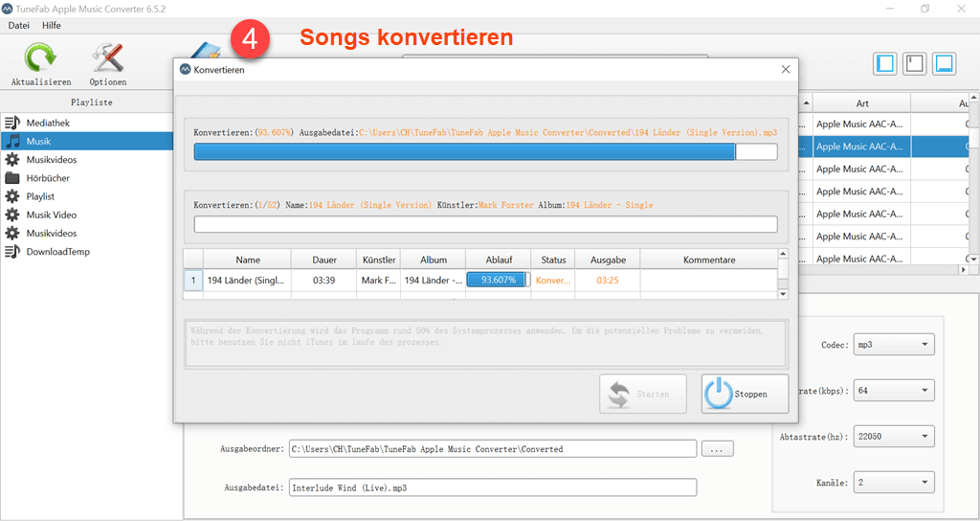Click the Musik note icon in sidebar

pyautogui.click(x=12, y=142)
